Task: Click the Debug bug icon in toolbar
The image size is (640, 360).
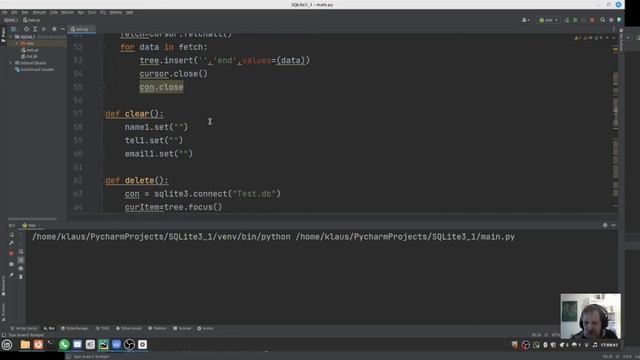Action: tap(576, 20)
